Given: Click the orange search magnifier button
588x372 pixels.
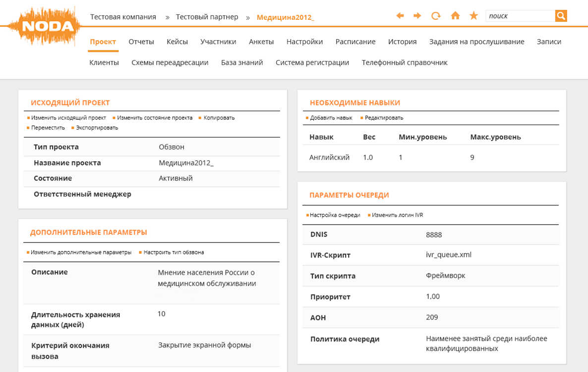Looking at the screenshot, I should (561, 16).
